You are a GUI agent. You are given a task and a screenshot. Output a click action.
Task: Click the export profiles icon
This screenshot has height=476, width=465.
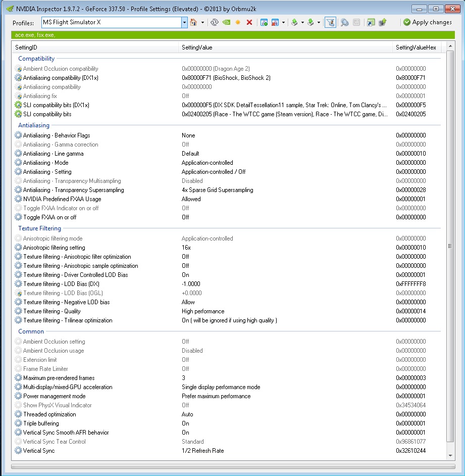coord(294,22)
